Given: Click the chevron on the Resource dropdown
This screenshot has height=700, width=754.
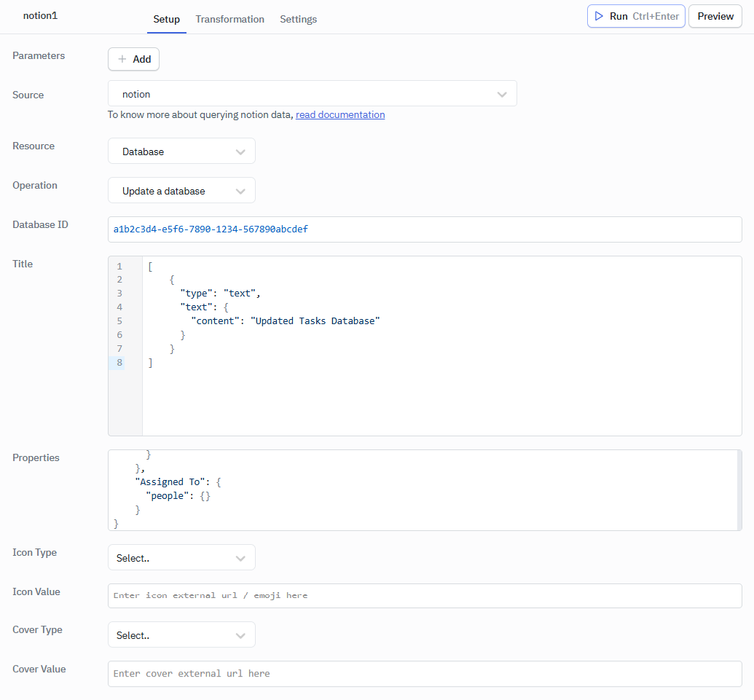Looking at the screenshot, I should tap(240, 151).
